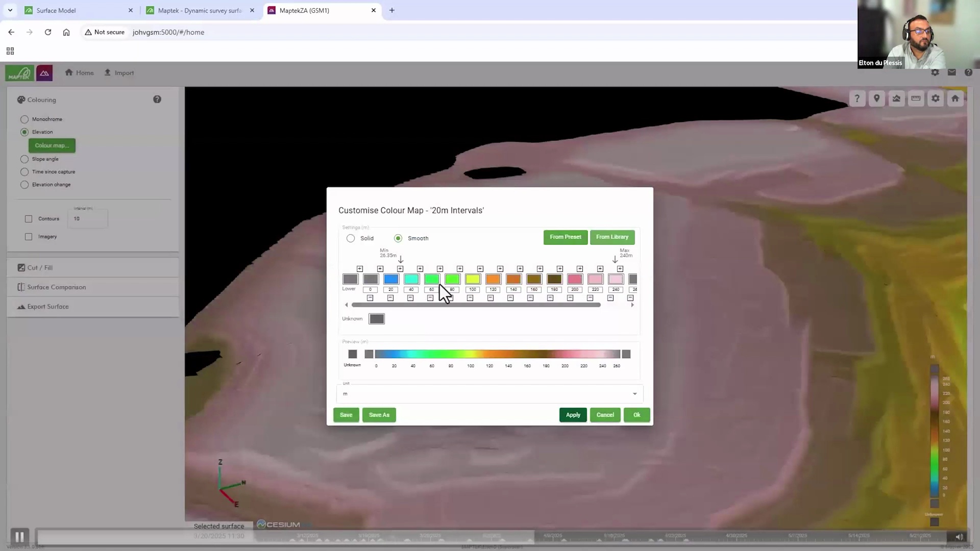Open the app help icon in header
Image resolution: width=980 pixels, height=551 pixels.
coord(968,73)
